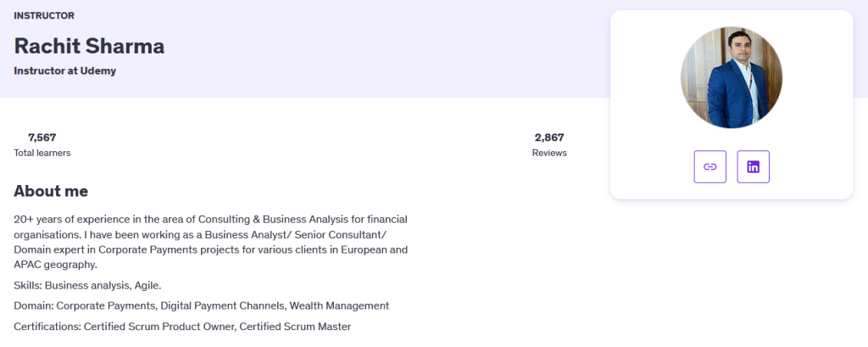Click the 7,567 learners count
The height and width of the screenshot is (347, 868).
[x=42, y=137]
